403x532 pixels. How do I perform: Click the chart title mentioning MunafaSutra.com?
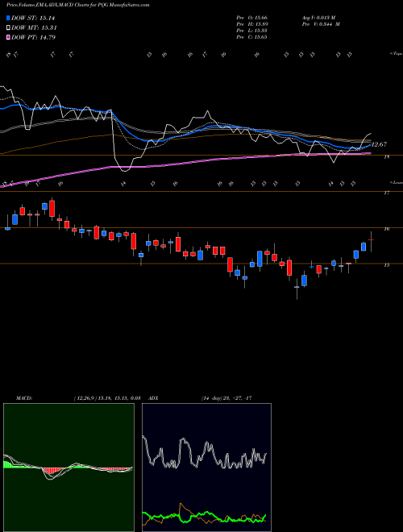[77, 6]
